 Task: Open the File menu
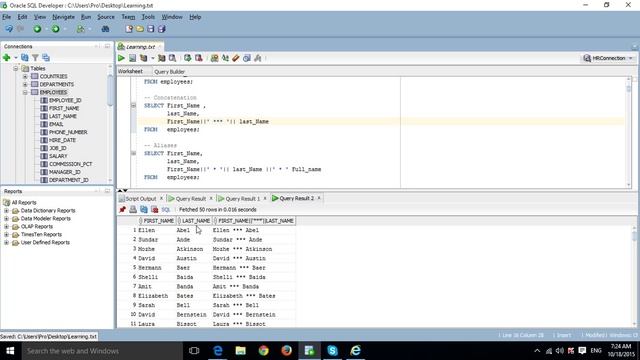point(7,17)
